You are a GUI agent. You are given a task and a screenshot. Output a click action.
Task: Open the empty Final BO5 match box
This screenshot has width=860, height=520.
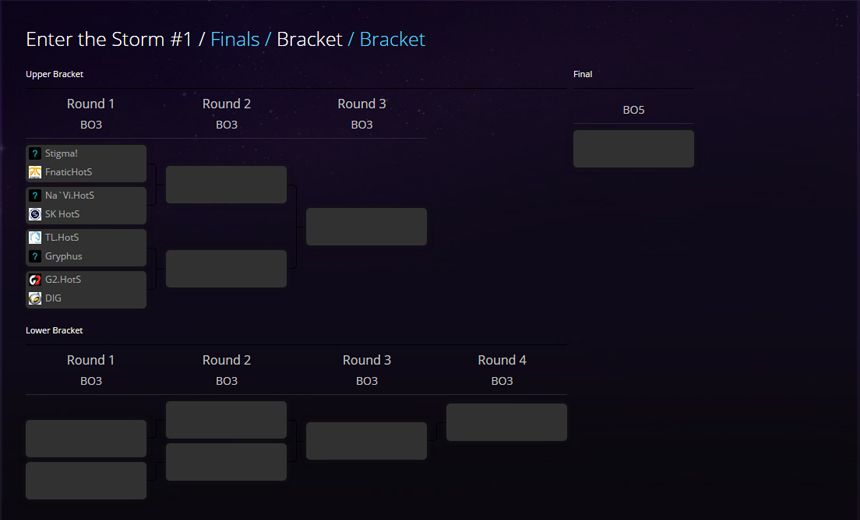[633, 149]
